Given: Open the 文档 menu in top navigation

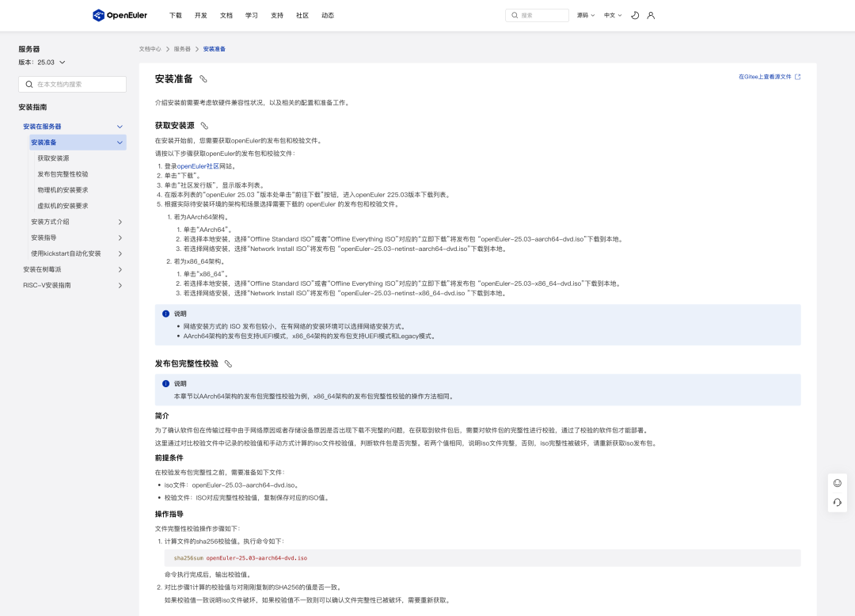Looking at the screenshot, I should [x=226, y=15].
